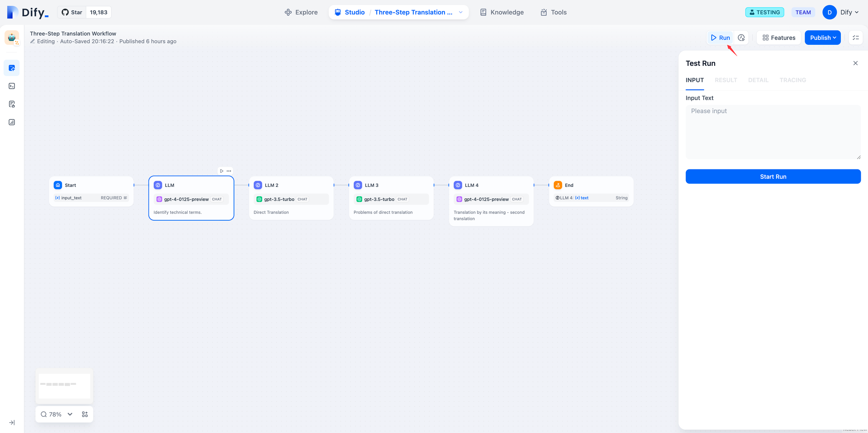Expand the Three-Step Translation app switcher
The image size is (868, 433).
[460, 12]
